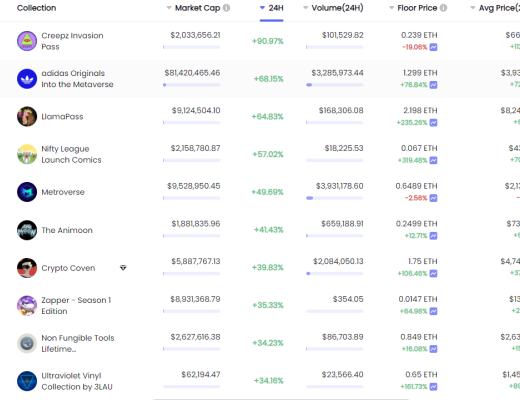Viewport: 520px width, 400px height.
Task: Open Nifty League Launch Comics avatar
Action: 27,154
